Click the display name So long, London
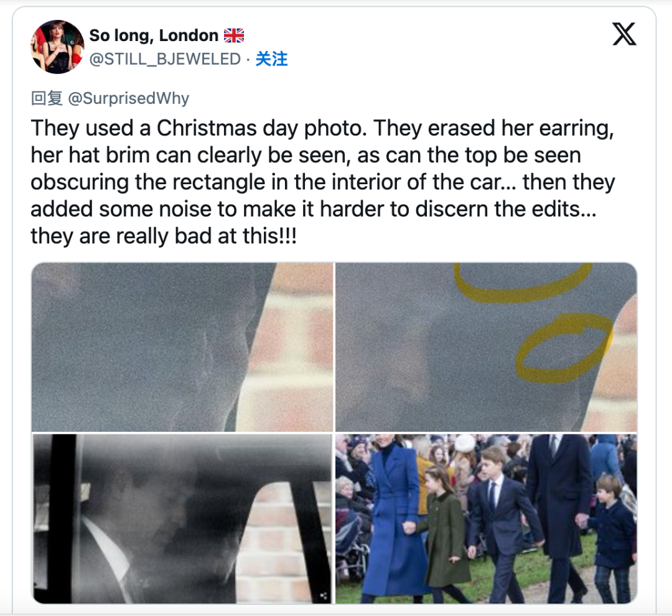 coord(154,35)
